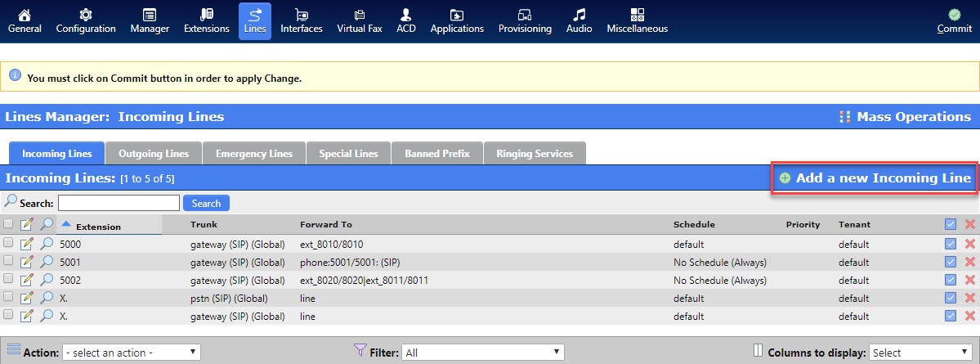Delete the 5002 incoming line row
This screenshot has height=364, width=980.
970,280
